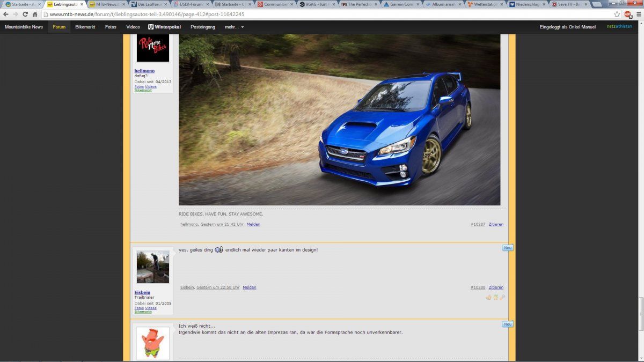Report Eisbein's post via Melden link

pos(249,287)
